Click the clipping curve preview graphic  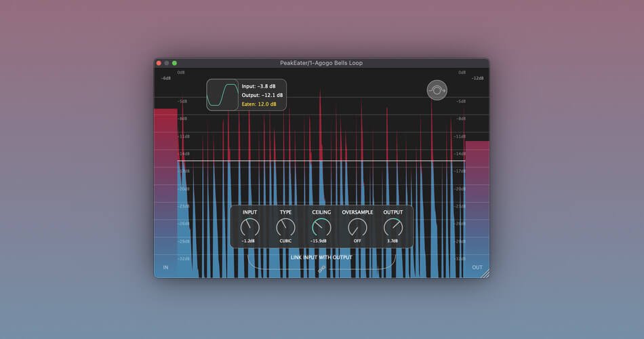[222, 95]
